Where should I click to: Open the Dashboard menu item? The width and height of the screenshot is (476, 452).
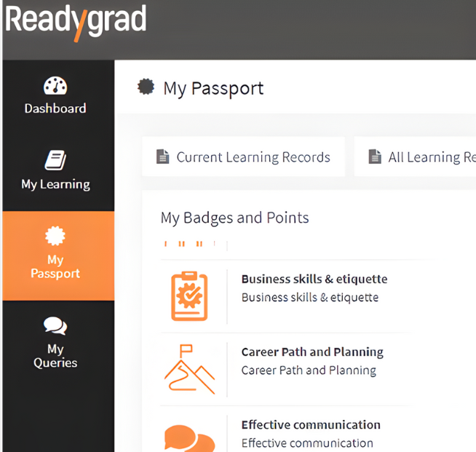coord(55,108)
